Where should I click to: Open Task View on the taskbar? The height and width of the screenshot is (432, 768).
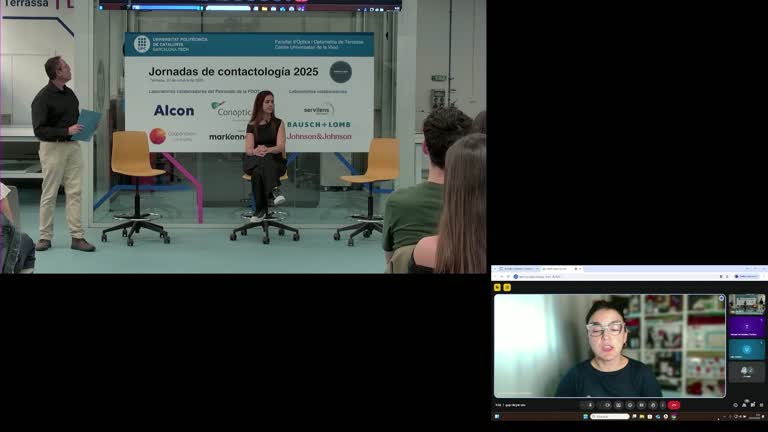[x=634, y=417]
